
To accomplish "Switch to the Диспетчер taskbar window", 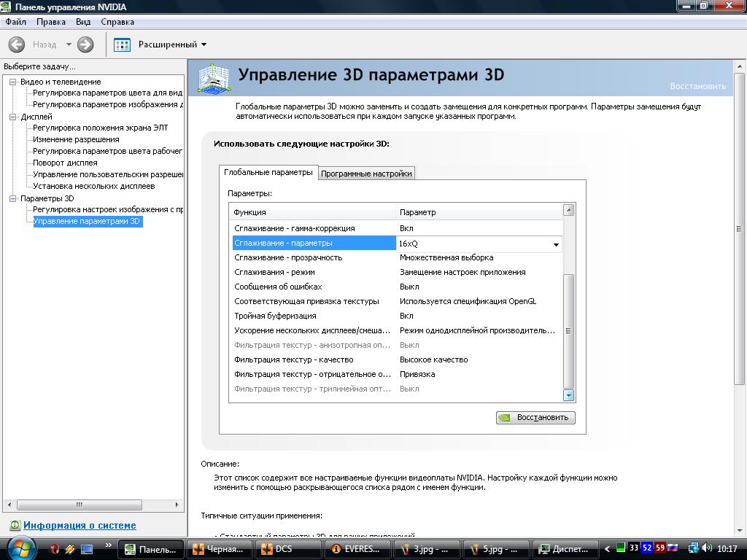I will point(565,549).
